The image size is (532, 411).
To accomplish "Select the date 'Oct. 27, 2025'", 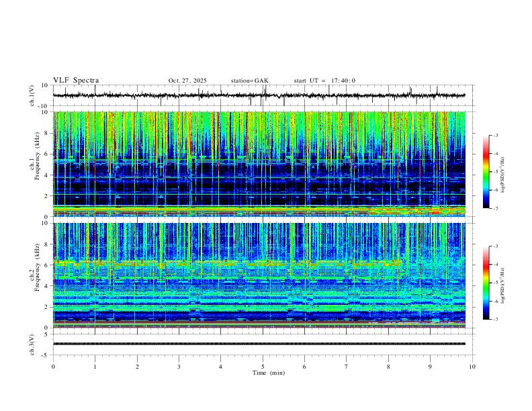I will pos(187,81).
